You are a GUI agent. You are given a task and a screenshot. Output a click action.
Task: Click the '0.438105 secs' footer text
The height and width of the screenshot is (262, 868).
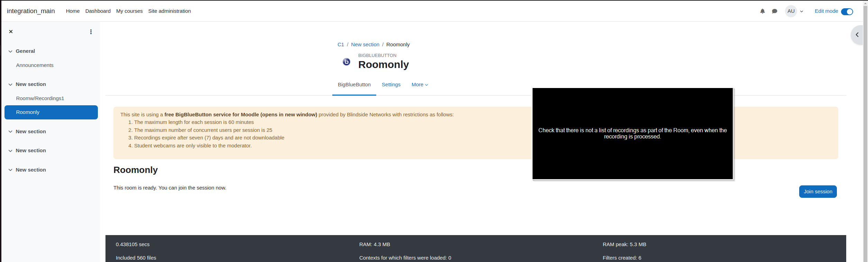(133, 244)
